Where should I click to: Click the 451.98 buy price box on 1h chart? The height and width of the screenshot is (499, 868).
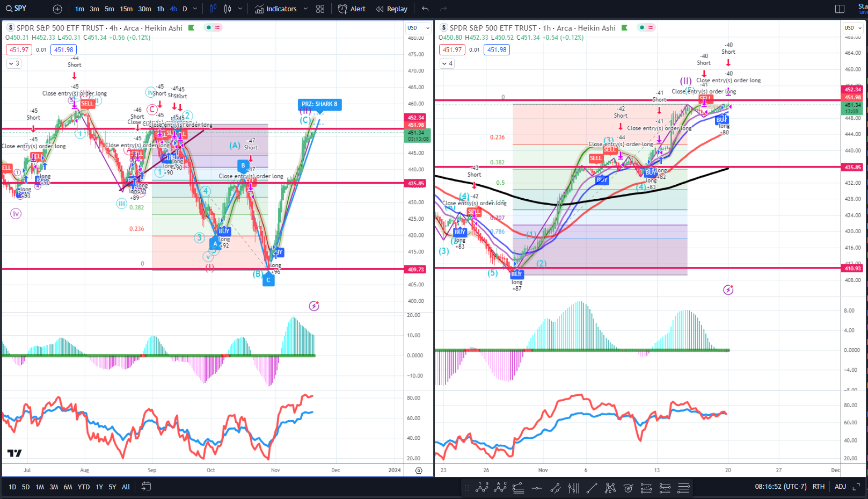(x=497, y=50)
